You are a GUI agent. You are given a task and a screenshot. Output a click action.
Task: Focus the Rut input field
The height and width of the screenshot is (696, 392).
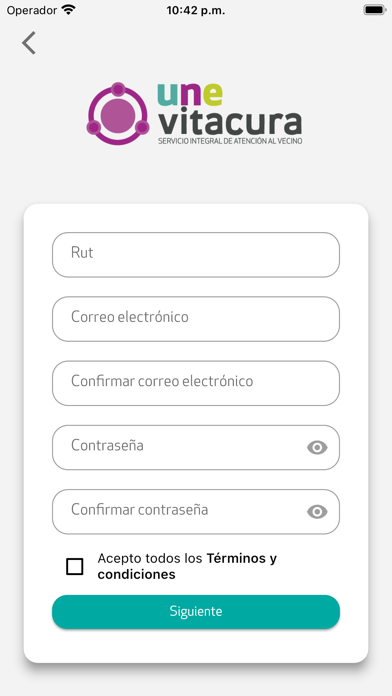(x=196, y=255)
